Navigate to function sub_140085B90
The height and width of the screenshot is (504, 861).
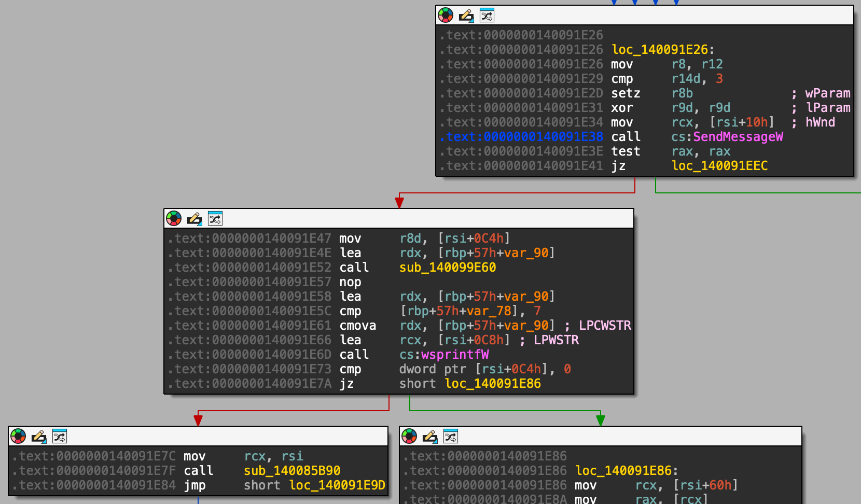point(292,471)
